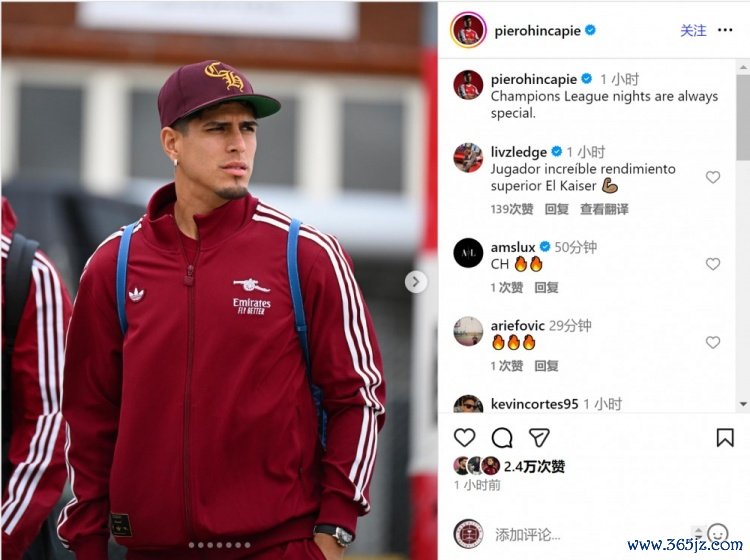
Task: View translation 查看翻译 of livzledge comment
Action: pyautogui.click(x=604, y=209)
